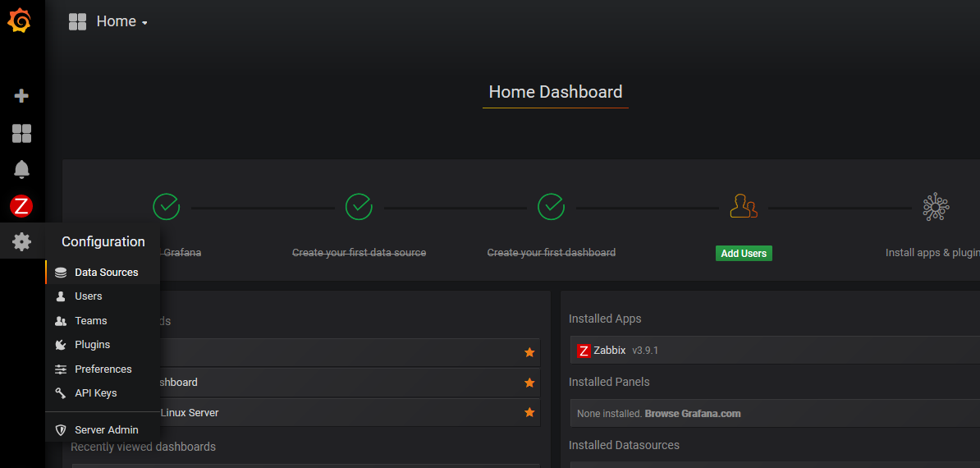Image resolution: width=980 pixels, height=468 pixels.
Task: Click Create your first dashboard text
Action: (552, 253)
